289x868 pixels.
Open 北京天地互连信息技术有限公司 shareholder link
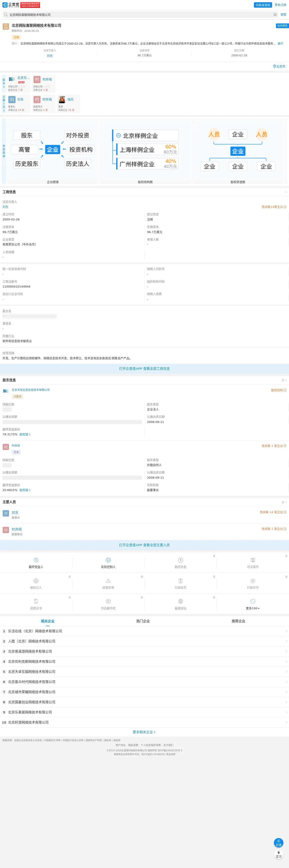[31, 390]
